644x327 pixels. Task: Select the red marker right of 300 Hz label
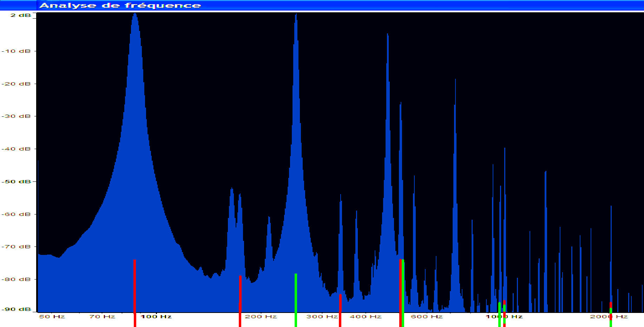(340, 310)
